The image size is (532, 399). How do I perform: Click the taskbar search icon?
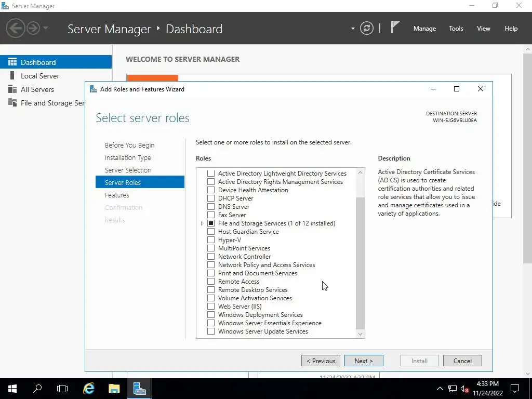pos(37,389)
